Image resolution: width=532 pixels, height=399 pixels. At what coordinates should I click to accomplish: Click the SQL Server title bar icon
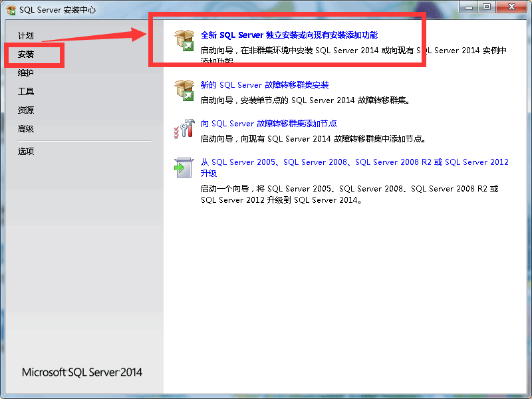click(11, 10)
